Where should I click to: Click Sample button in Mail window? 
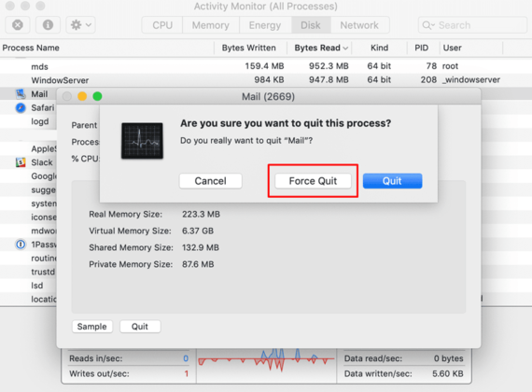92,327
